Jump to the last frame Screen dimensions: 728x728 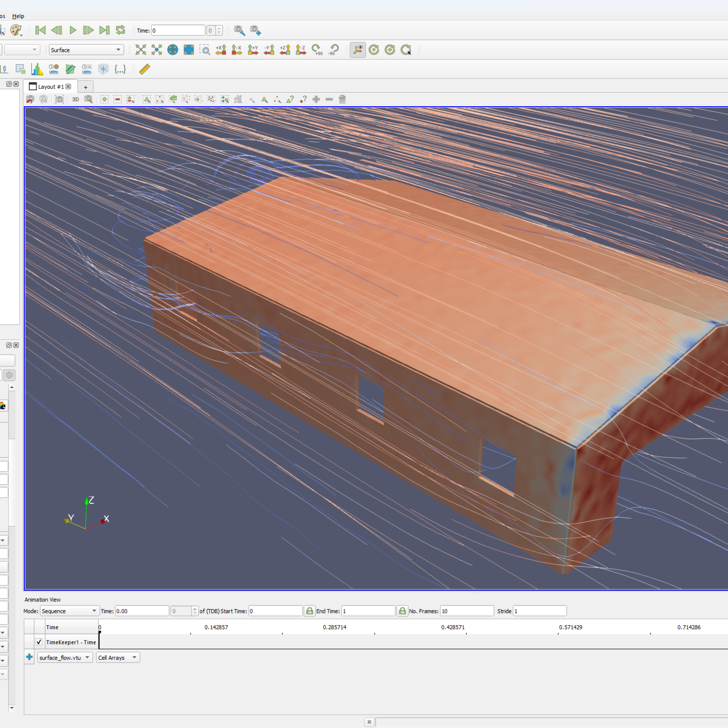pyautogui.click(x=104, y=30)
